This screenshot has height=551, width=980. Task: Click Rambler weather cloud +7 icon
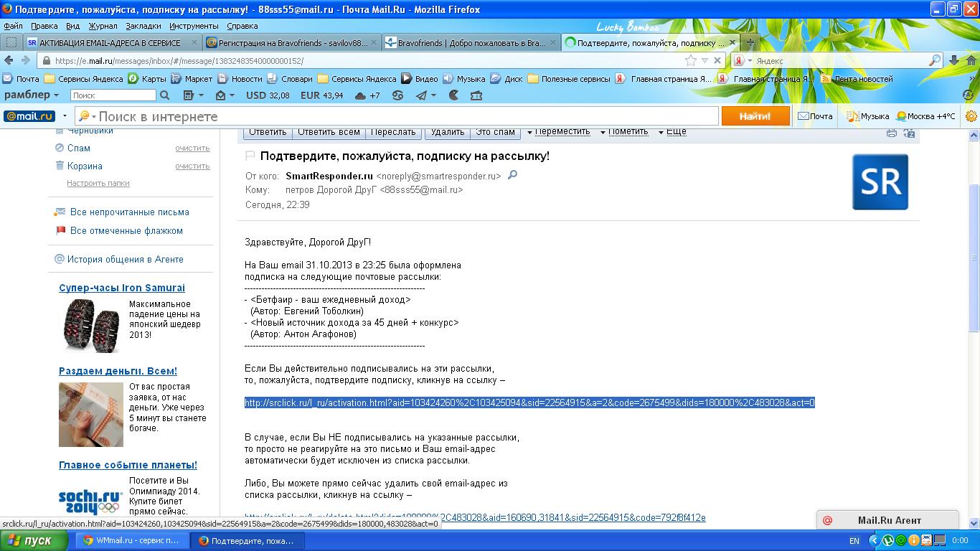(x=367, y=95)
